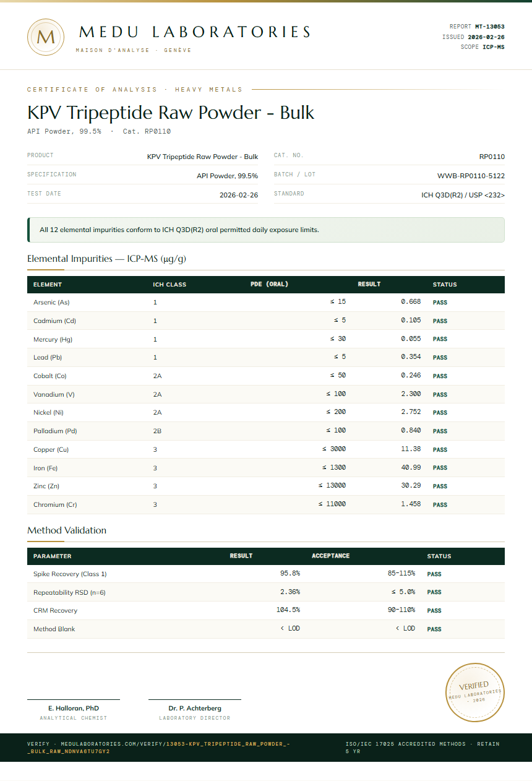Click the standard ICH Q3D(R2) / USP <232>
The image size is (532, 781).
tap(463, 195)
